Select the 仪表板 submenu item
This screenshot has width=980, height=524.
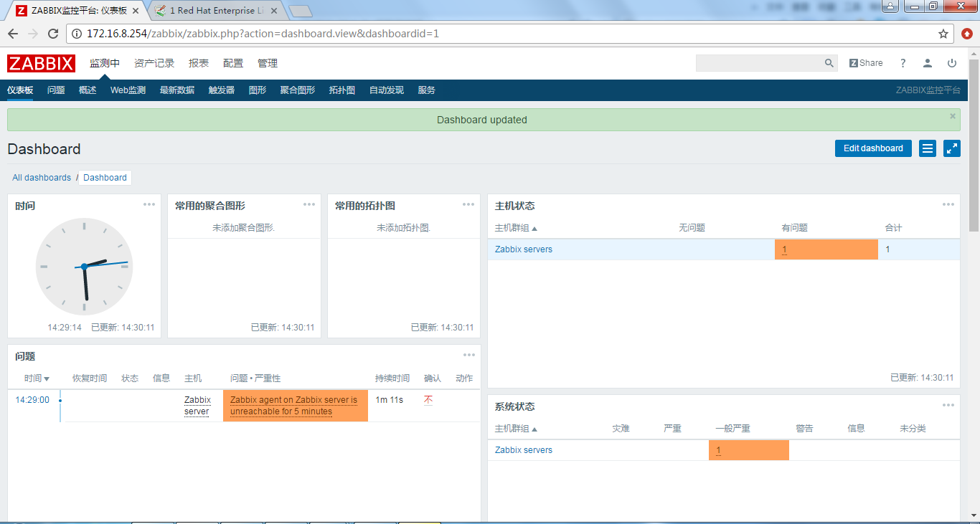tap(20, 90)
